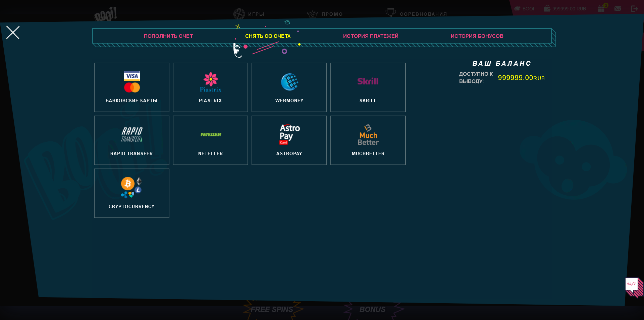Open the История бонусов tab
The width and height of the screenshot is (644, 320).
click(x=477, y=36)
